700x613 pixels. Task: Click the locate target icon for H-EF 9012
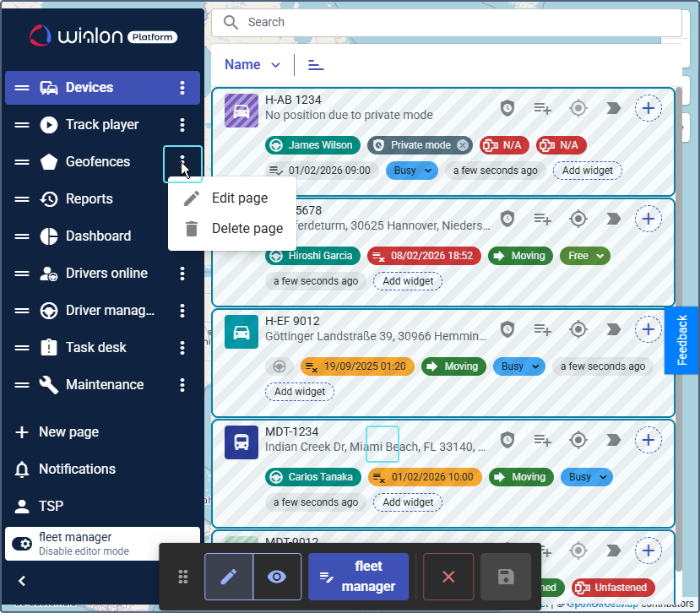point(578,329)
